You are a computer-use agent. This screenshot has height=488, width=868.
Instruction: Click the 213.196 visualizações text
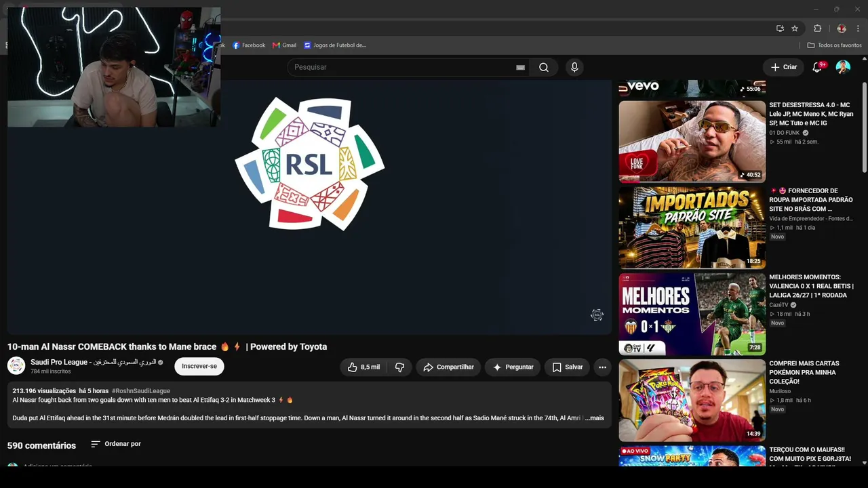click(x=44, y=391)
